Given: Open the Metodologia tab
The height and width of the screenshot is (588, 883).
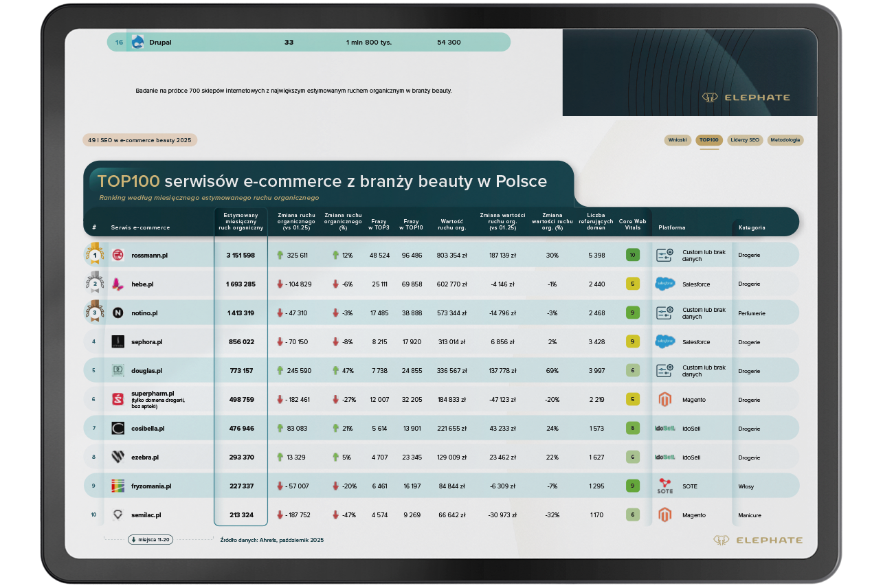Looking at the screenshot, I should pyautogui.click(x=785, y=140).
